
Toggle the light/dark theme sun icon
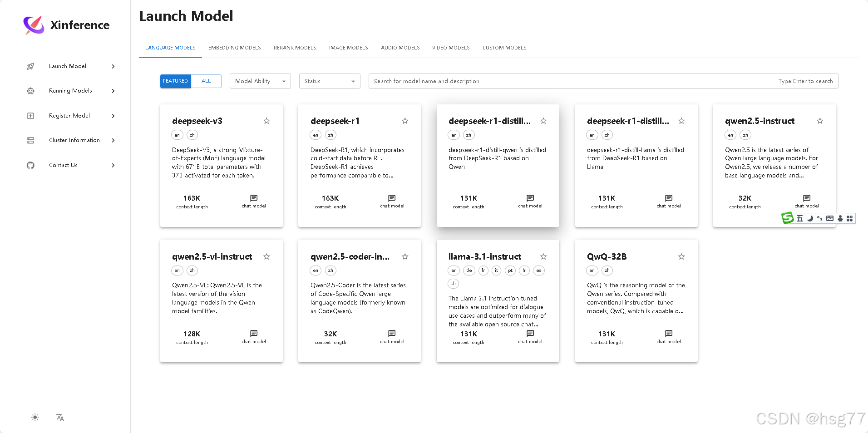(35, 417)
